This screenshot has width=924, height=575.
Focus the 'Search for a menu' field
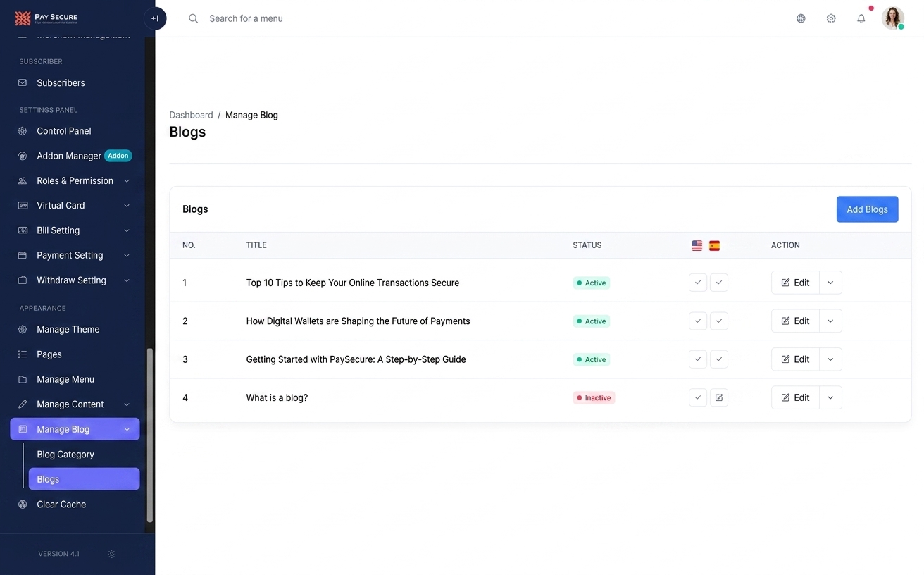click(x=246, y=18)
